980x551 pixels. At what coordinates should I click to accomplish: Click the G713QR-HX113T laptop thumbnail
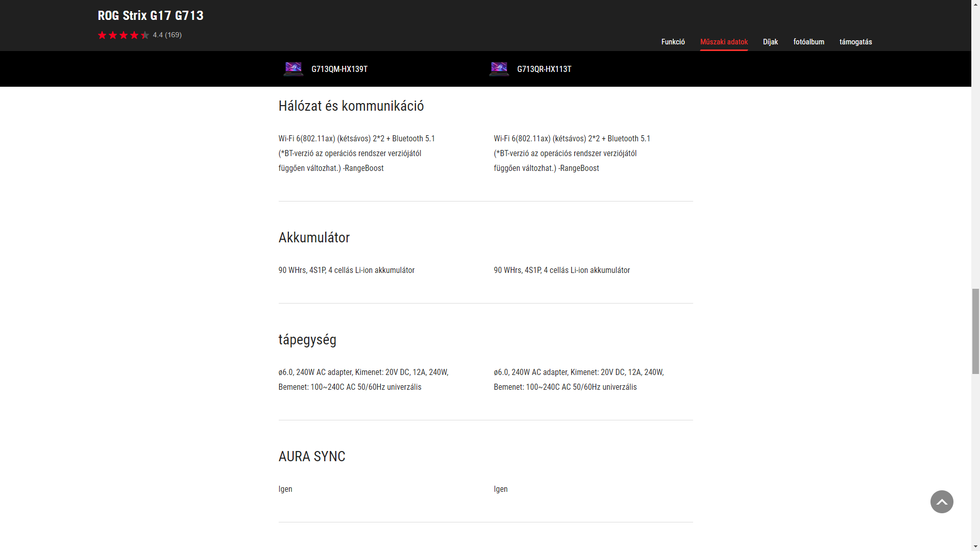(499, 69)
